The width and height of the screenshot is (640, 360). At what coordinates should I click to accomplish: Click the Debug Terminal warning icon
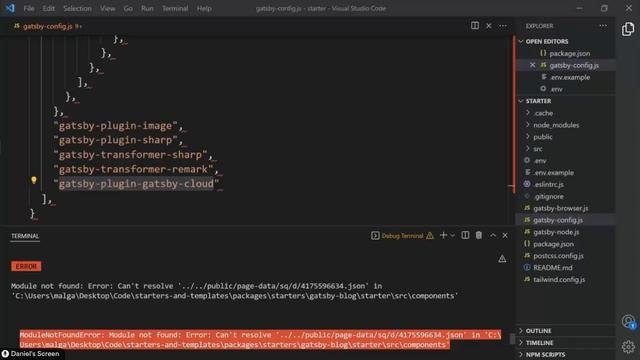click(430, 236)
